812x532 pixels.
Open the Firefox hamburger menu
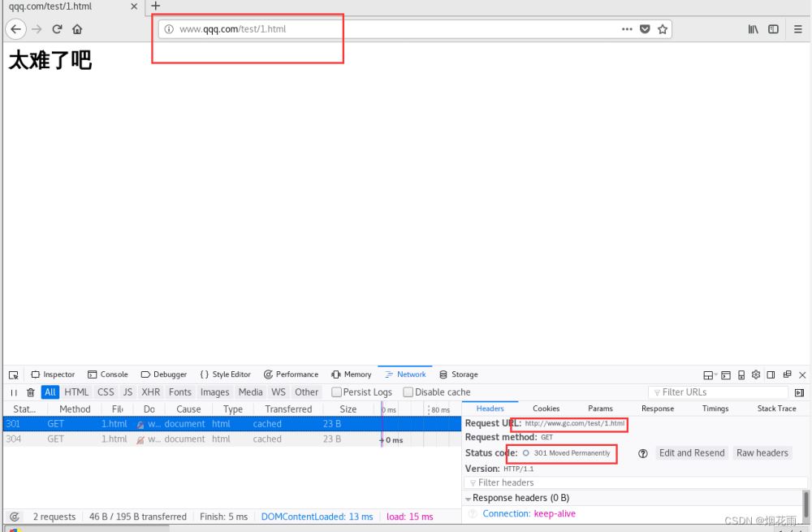[797, 29]
